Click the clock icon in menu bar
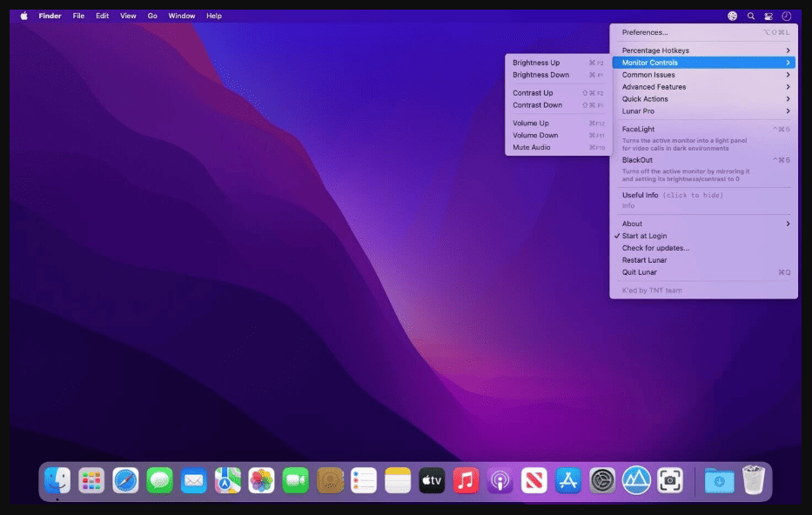The width and height of the screenshot is (812, 515). pos(786,16)
